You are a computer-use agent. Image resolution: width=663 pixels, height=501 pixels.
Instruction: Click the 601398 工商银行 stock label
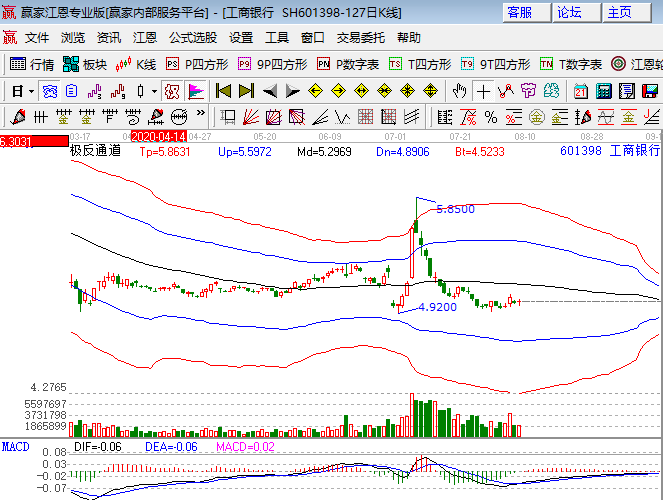610,151
